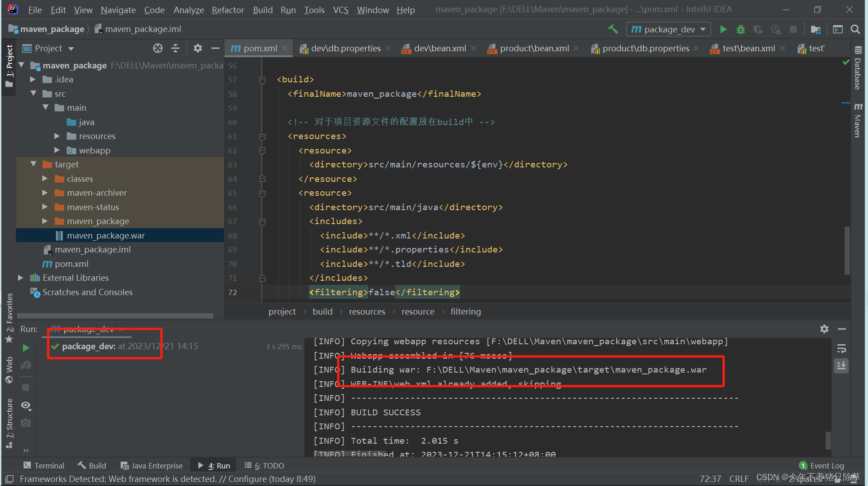Open the 6: TODO tool window
The width and height of the screenshot is (868, 486).
(264, 466)
